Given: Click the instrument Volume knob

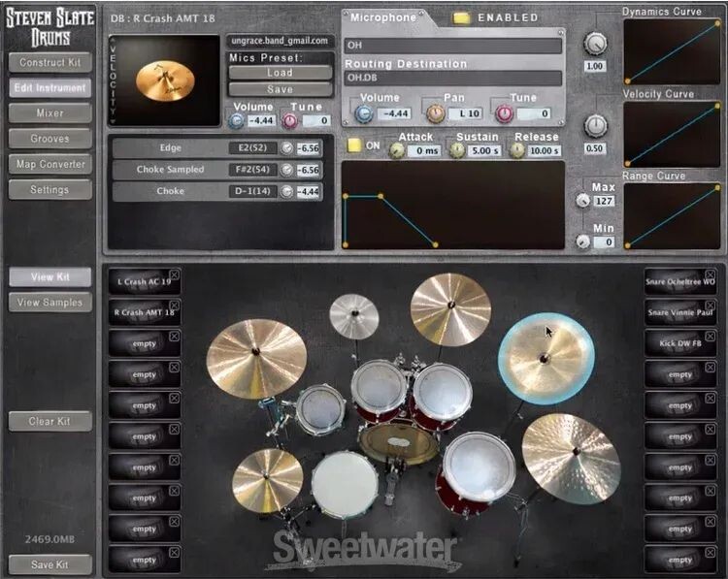Looking at the screenshot, I should point(236,120).
